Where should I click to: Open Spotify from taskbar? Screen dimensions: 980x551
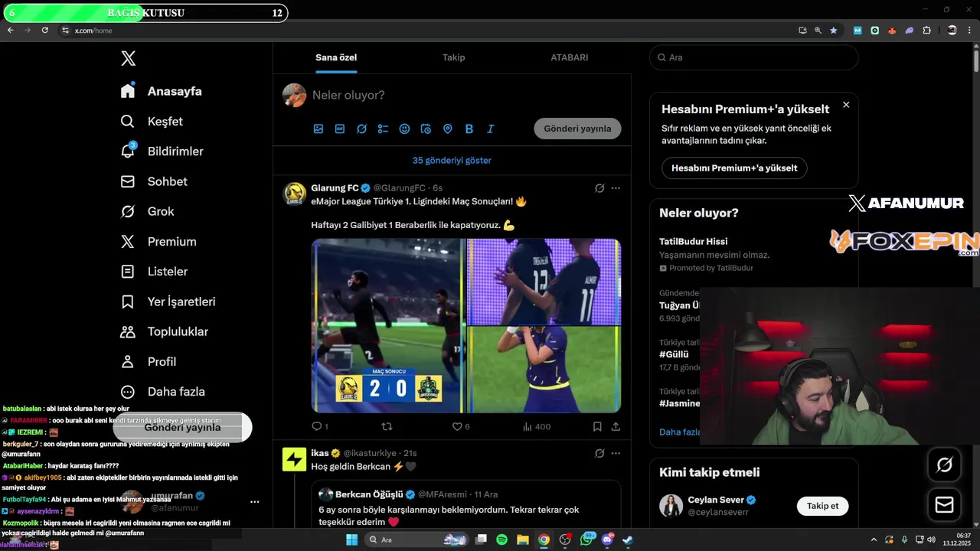click(x=501, y=540)
